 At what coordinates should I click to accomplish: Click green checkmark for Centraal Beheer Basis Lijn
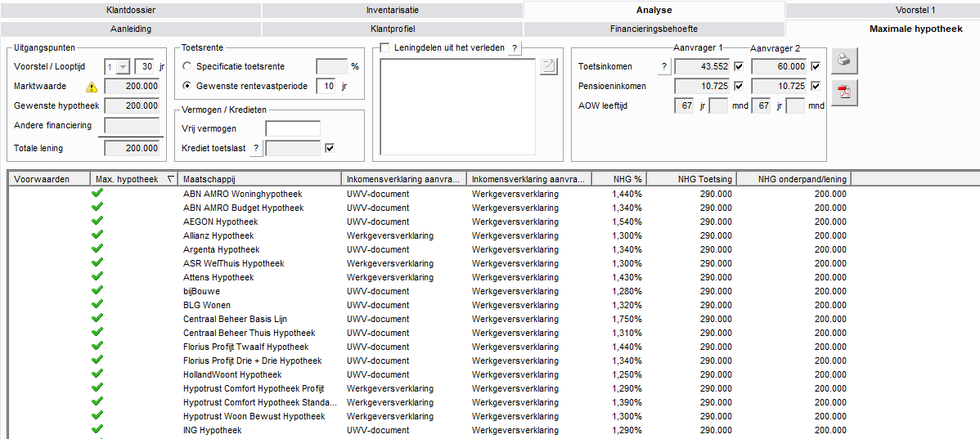point(97,318)
